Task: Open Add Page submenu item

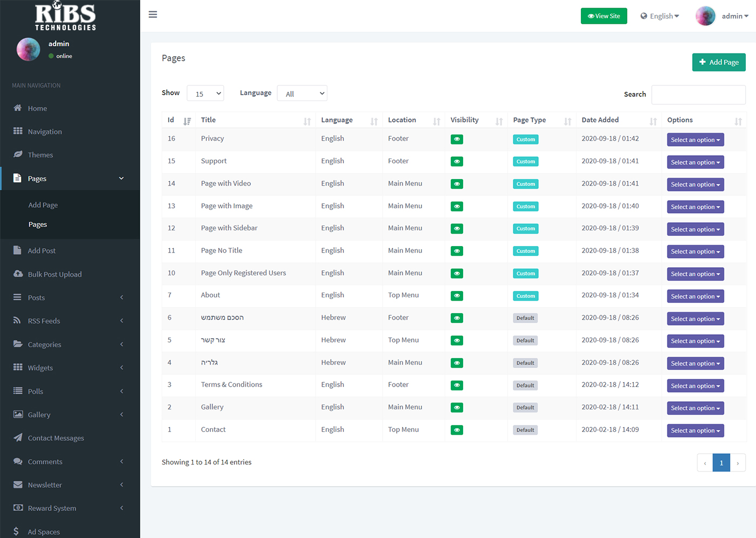Action: pos(43,205)
